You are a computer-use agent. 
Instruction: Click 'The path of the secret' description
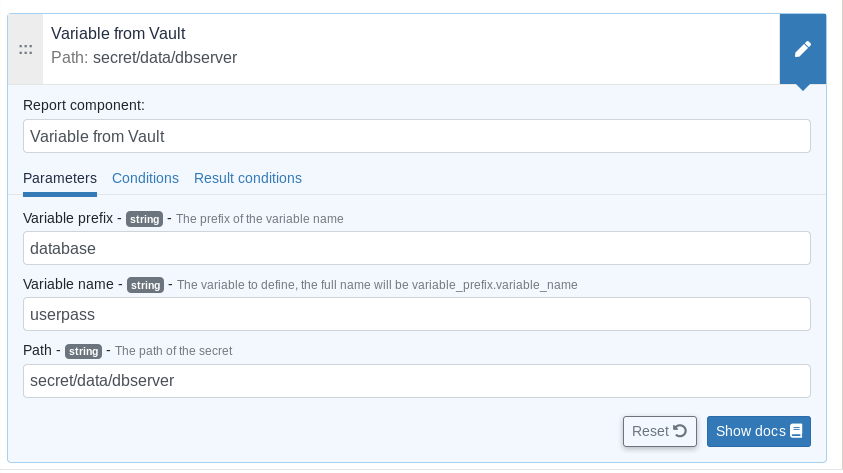coord(174,351)
